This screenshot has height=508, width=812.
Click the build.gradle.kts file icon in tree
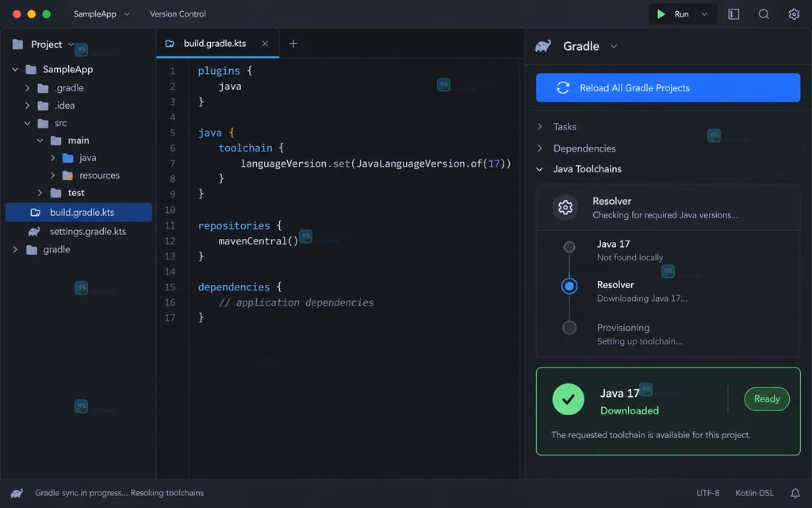coord(35,212)
